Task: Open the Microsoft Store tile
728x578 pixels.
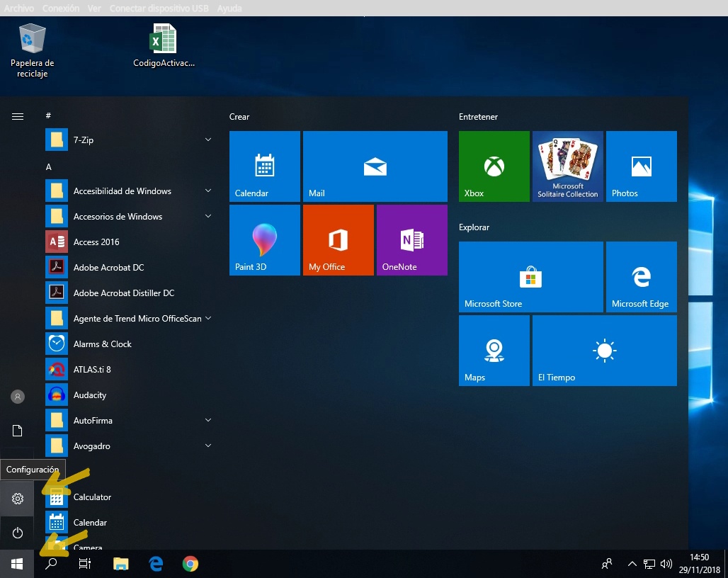Action: point(530,277)
